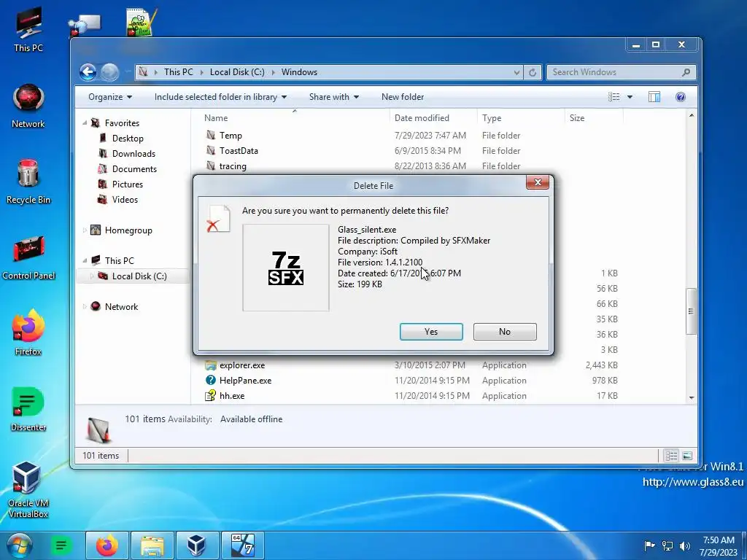The height and width of the screenshot is (560, 747).
Task: Cancel deletion with the No button
Action: [505, 332]
